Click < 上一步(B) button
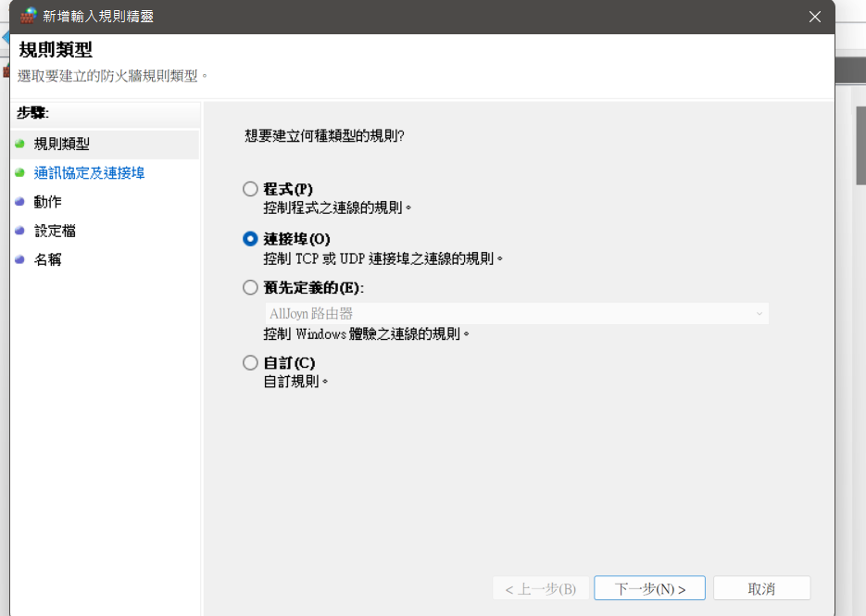Viewport: 866px width, 616px height. click(x=540, y=588)
